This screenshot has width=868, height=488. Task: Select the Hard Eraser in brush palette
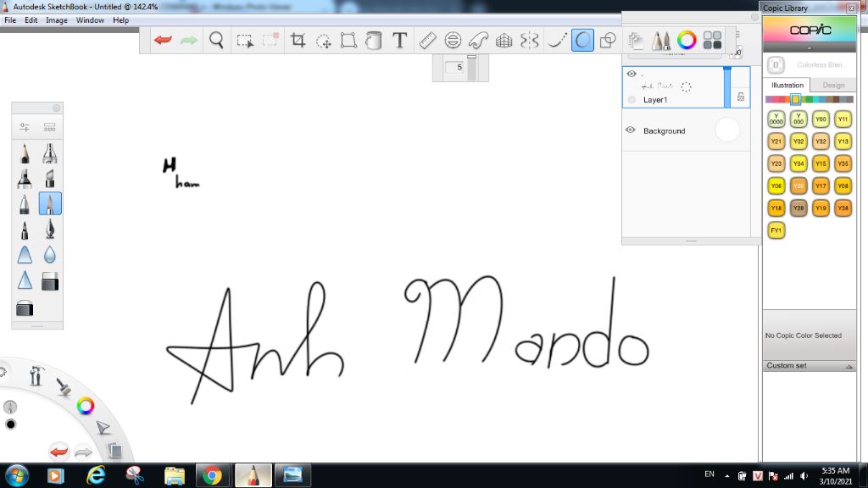point(50,281)
